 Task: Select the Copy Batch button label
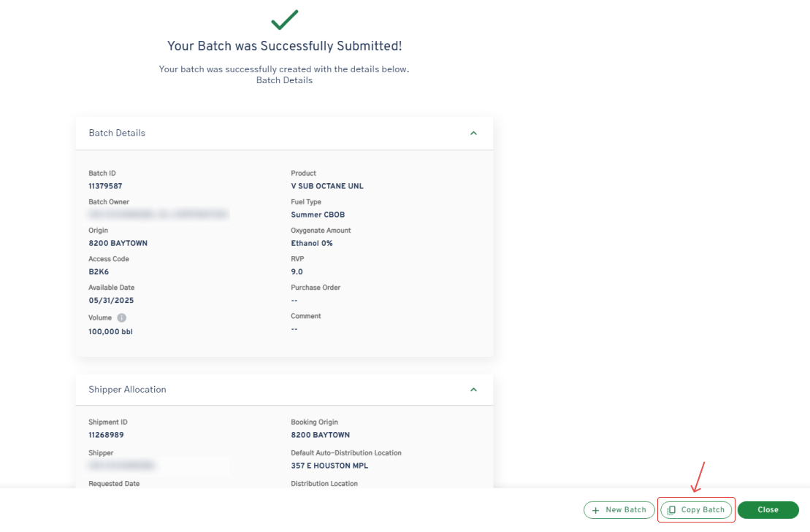[x=703, y=510]
